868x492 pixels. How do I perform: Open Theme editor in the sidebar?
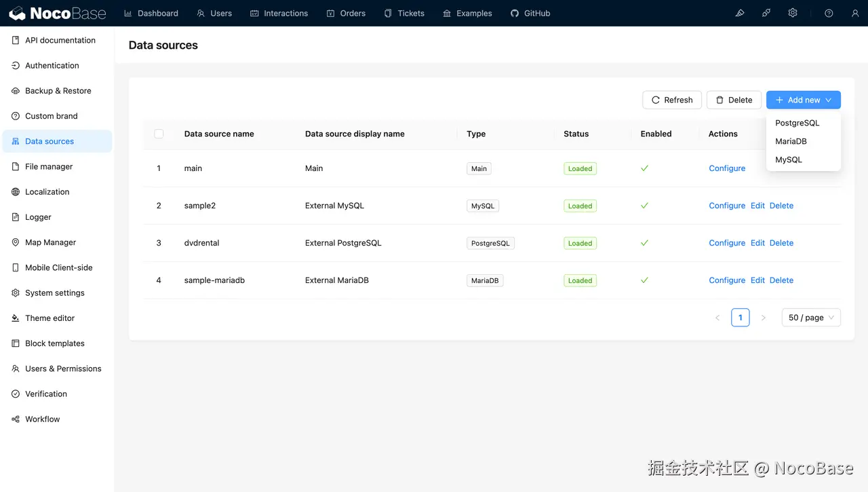tap(50, 318)
